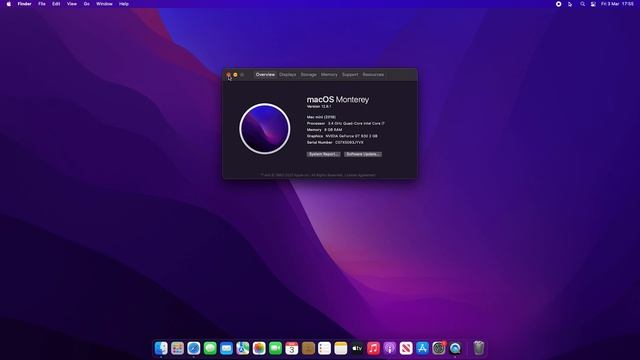Click the System Report button
This screenshot has width=640, height=360.
point(323,154)
